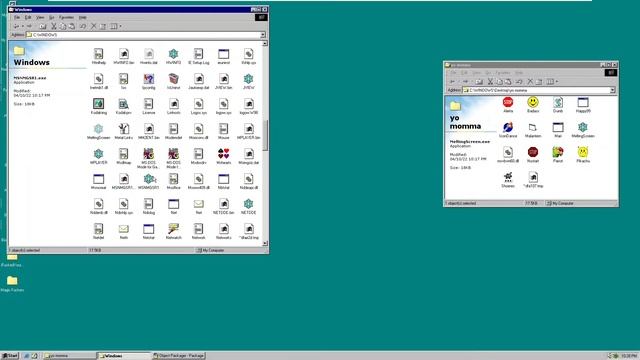Expand Address bar dropdown in Windows folder
640x360 pixels.
pyautogui.click(x=262, y=35)
